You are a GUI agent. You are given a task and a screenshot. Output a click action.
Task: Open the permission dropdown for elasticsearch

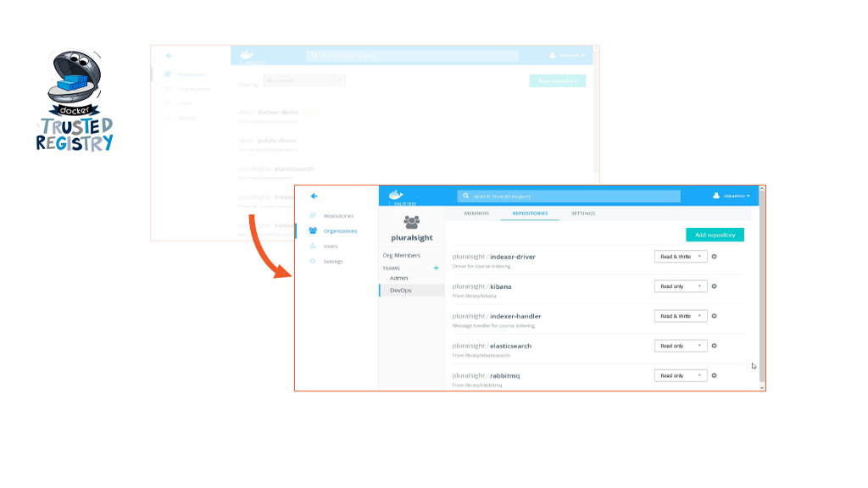(x=681, y=346)
